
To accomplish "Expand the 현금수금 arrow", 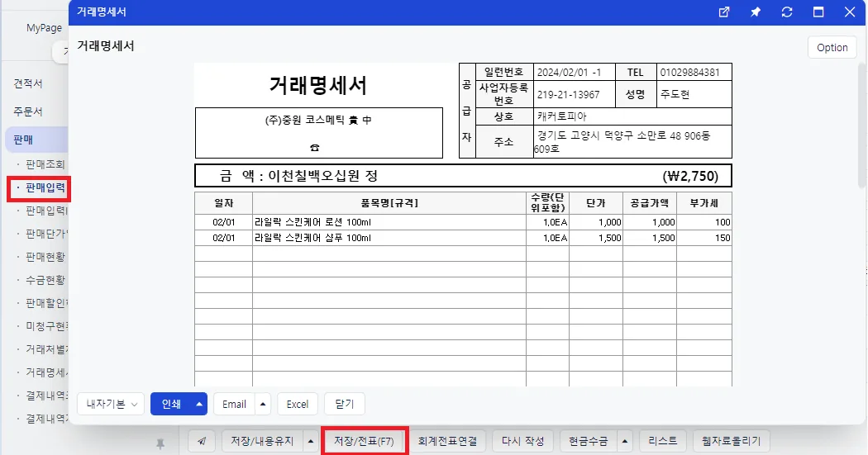I will coord(625,441).
